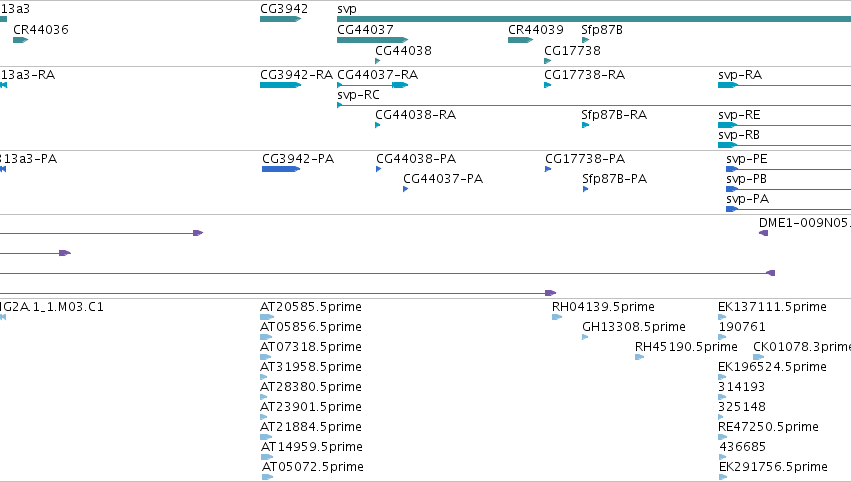Click the CR44039 gene arrow

point(520,40)
